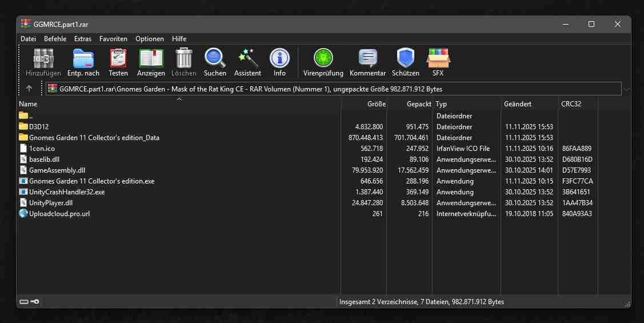The width and height of the screenshot is (644, 323).
Task: Click the baselib.dll file icon
Action: point(23,159)
